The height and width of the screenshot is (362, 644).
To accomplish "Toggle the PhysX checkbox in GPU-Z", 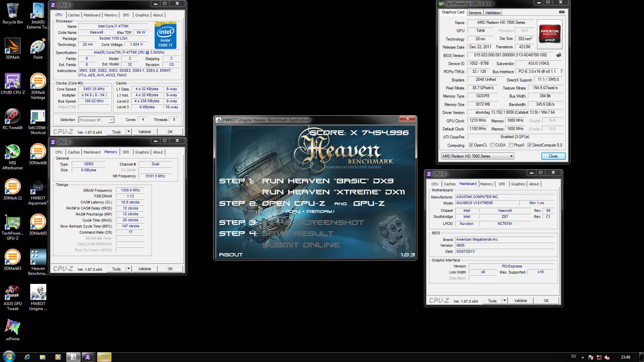I will click(x=511, y=145).
